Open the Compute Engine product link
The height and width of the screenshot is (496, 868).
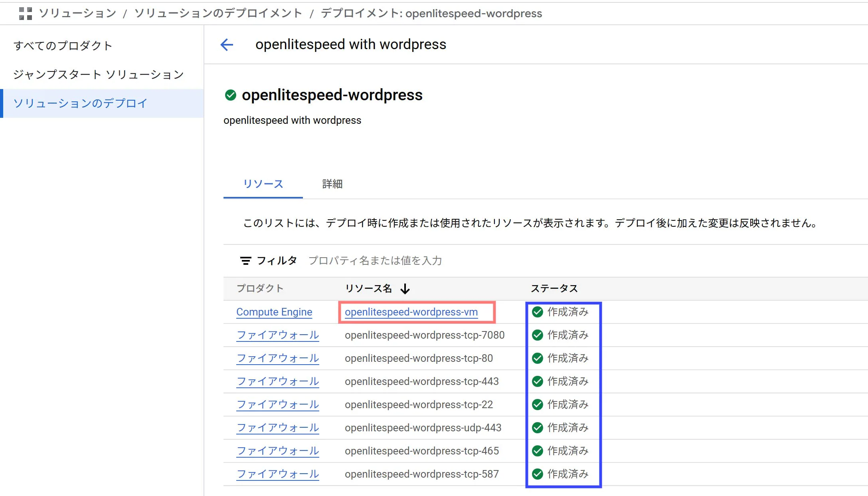tap(274, 312)
